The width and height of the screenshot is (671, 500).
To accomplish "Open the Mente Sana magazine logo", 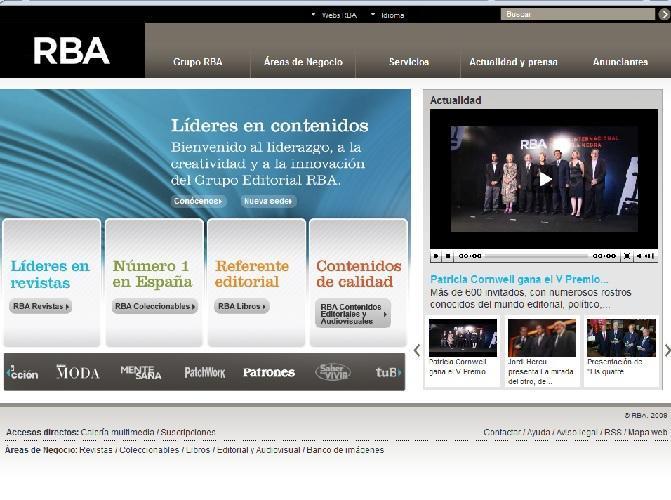I will point(140,372).
